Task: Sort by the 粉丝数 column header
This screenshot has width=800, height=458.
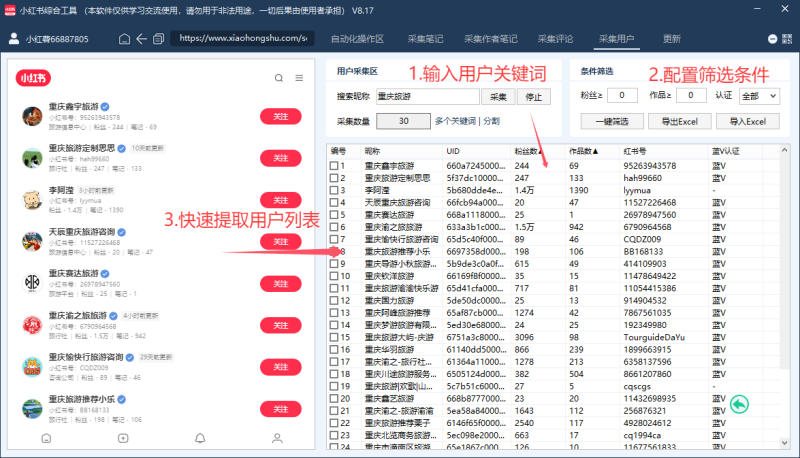Action: [537, 151]
